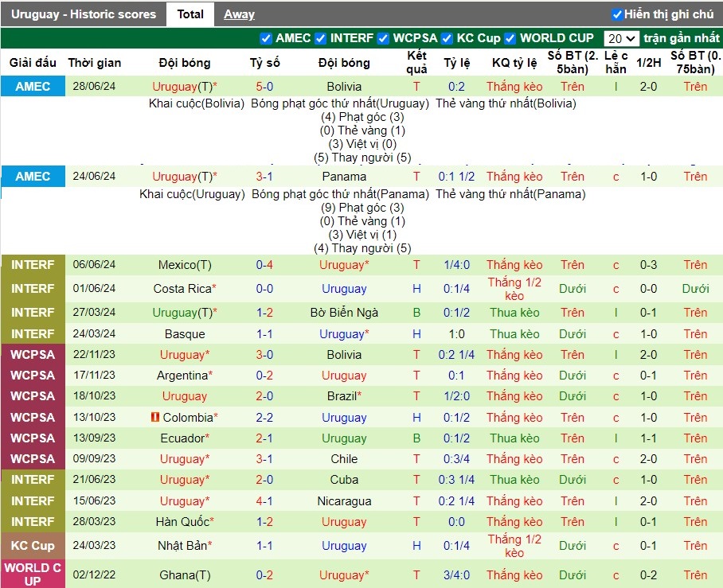
Task: Switch to the Away tab
Action: [x=239, y=14]
